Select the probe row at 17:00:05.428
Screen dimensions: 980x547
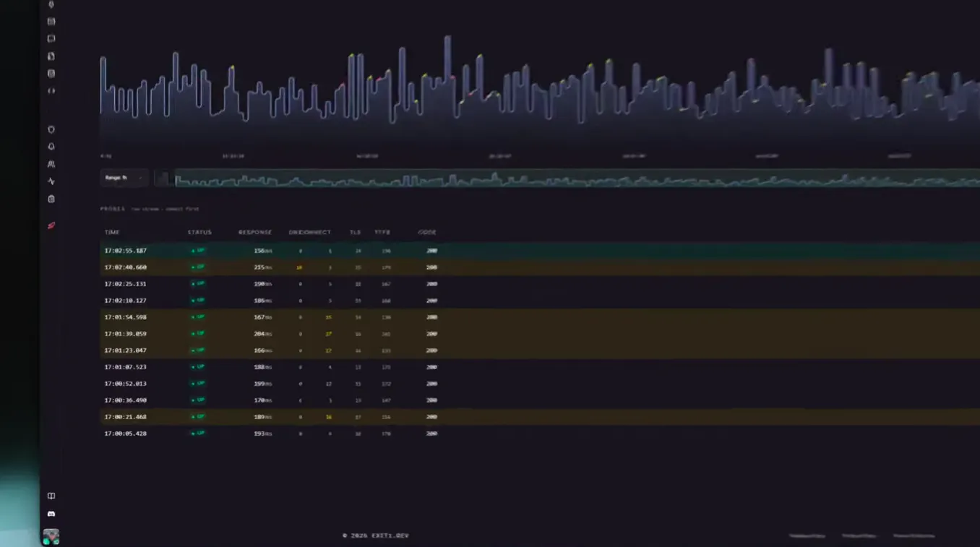(540, 434)
